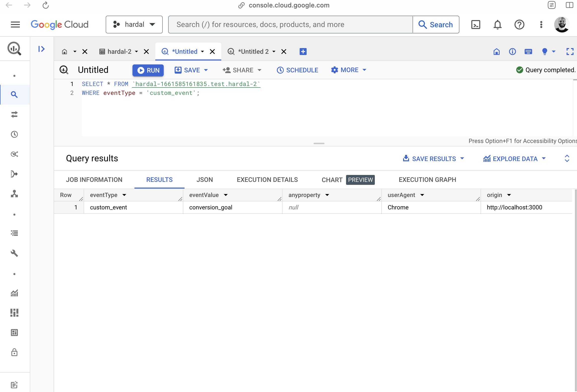Open the CHART PREVIEW tab
The height and width of the screenshot is (392, 577).
[348, 180]
